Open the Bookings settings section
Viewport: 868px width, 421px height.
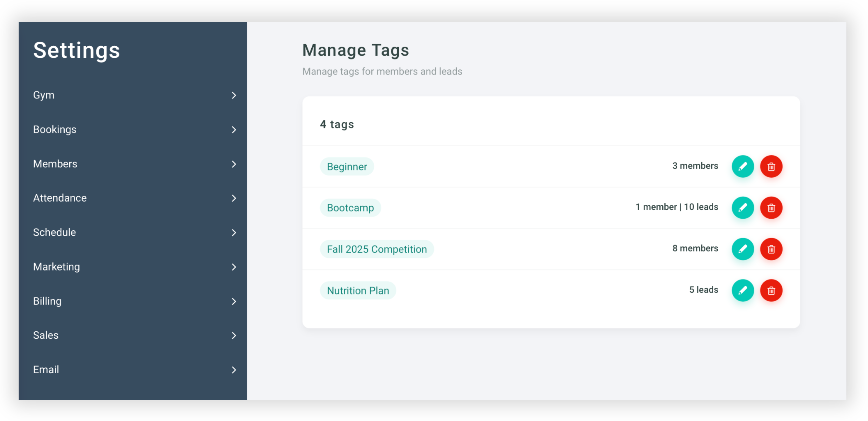tap(133, 130)
